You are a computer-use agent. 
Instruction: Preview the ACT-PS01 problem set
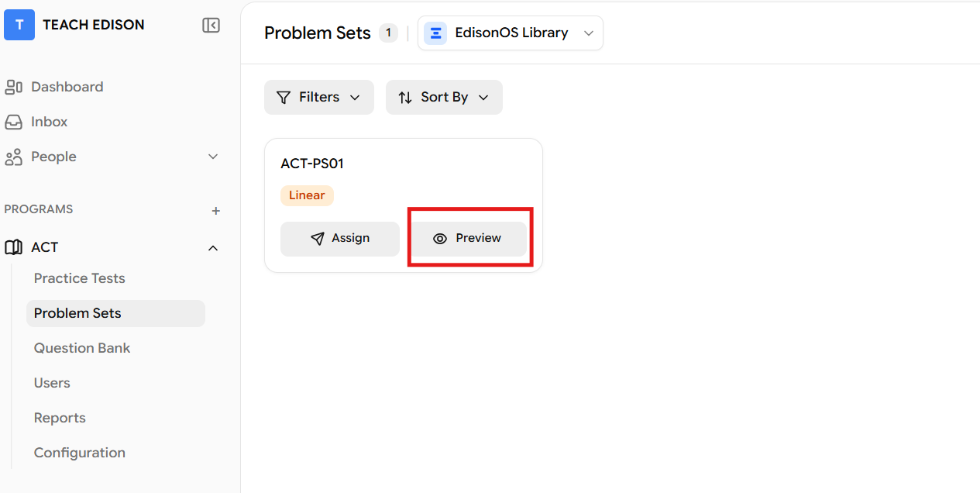point(468,239)
